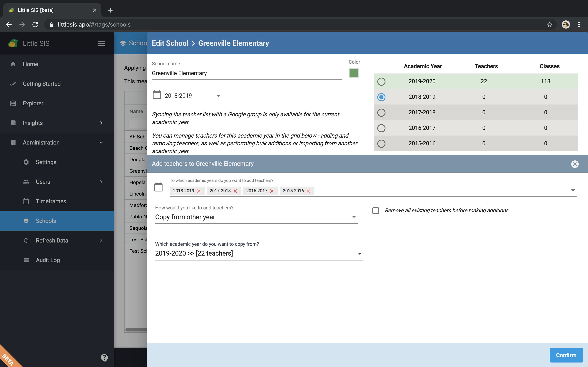Click the School name text field
588x367 pixels.
246,73
